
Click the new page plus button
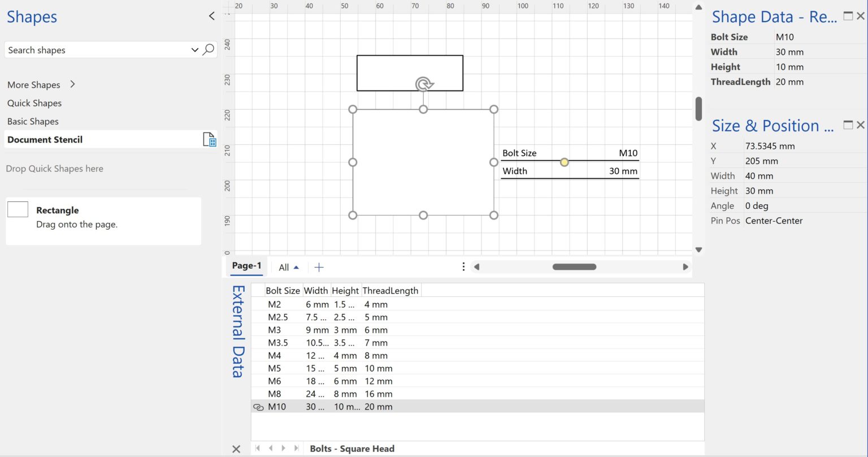pyautogui.click(x=319, y=267)
